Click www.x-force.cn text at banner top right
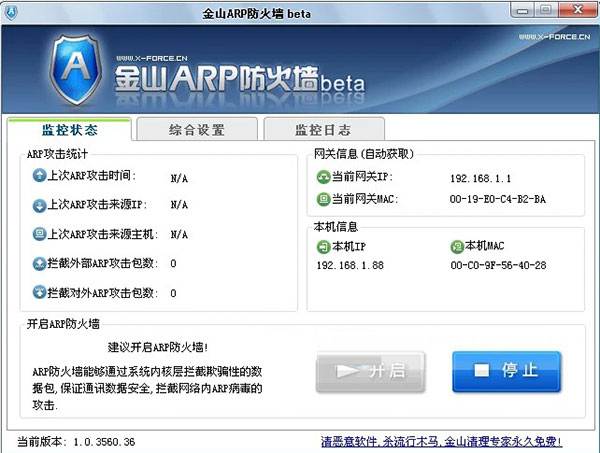 coord(554,37)
